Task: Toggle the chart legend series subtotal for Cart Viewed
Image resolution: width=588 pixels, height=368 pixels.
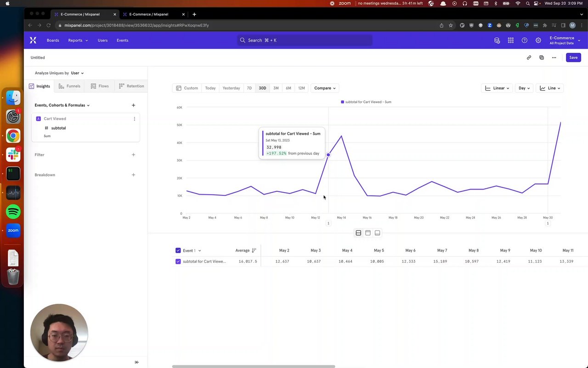Action: click(x=366, y=102)
